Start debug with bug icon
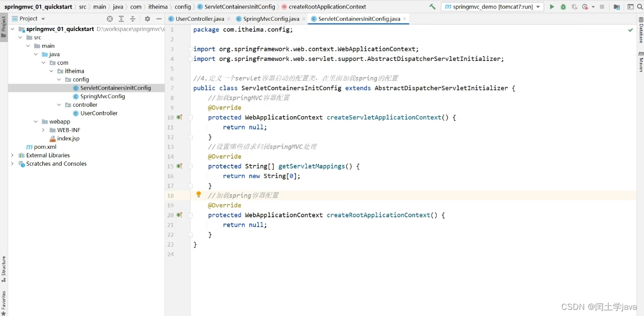Viewport: 644px width, 316px height. click(x=563, y=7)
